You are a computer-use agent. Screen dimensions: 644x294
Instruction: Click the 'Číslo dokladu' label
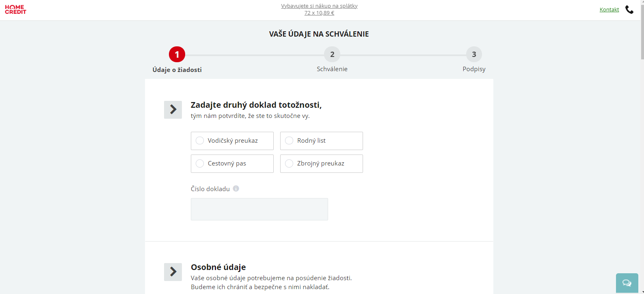[x=210, y=189]
